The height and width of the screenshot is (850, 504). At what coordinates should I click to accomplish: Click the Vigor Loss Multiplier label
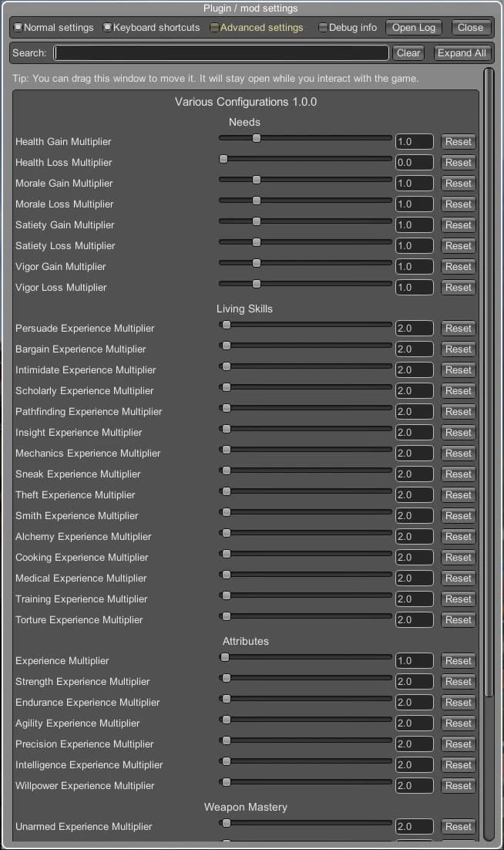point(61,288)
